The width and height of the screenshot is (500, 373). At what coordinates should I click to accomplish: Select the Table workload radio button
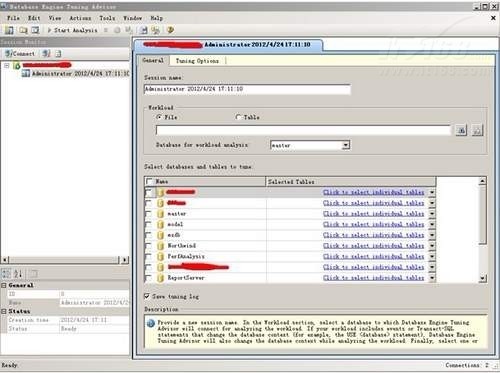coord(238,117)
